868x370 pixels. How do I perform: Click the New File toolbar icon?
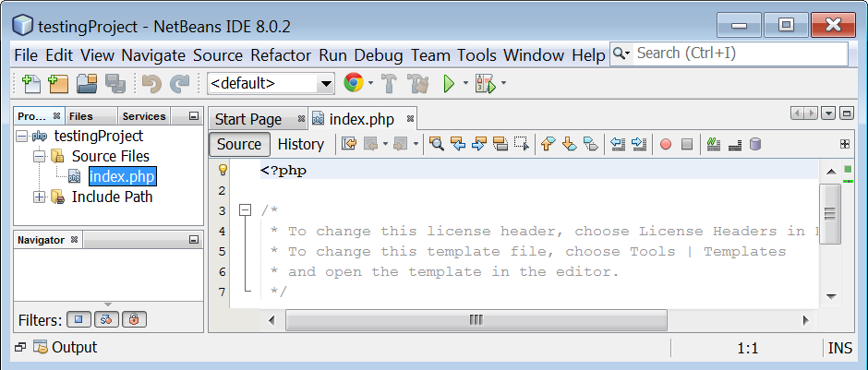coord(31,84)
